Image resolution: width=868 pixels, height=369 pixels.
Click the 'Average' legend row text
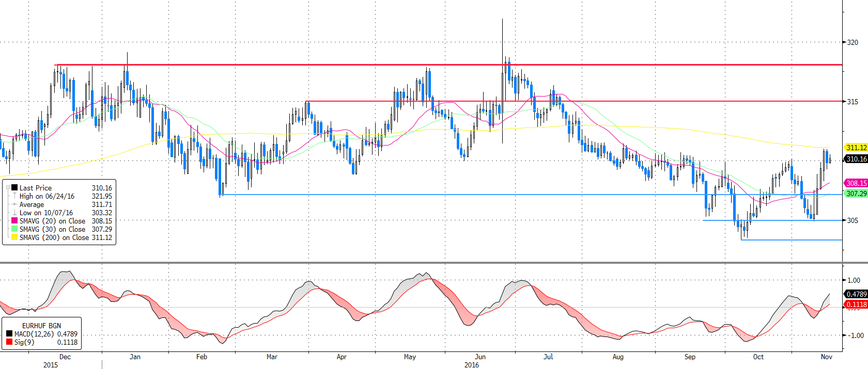[x=32, y=204]
